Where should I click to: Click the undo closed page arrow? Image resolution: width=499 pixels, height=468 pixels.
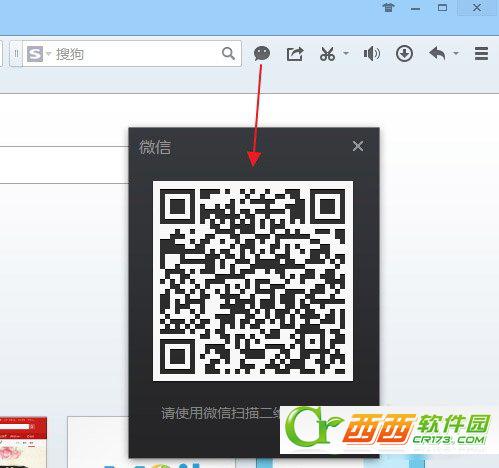coord(437,53)
